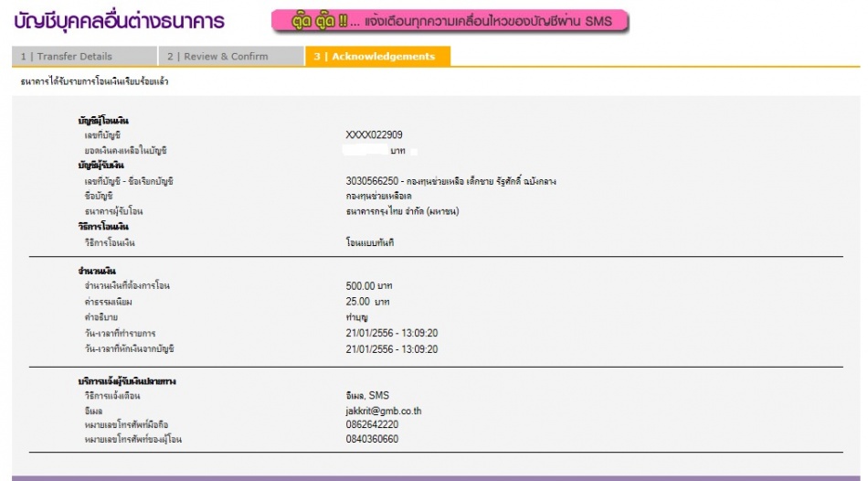Click the วัน-เวลาที่ทำรายการ date value
The image size is (868, 481).
[x=386, y=333]
